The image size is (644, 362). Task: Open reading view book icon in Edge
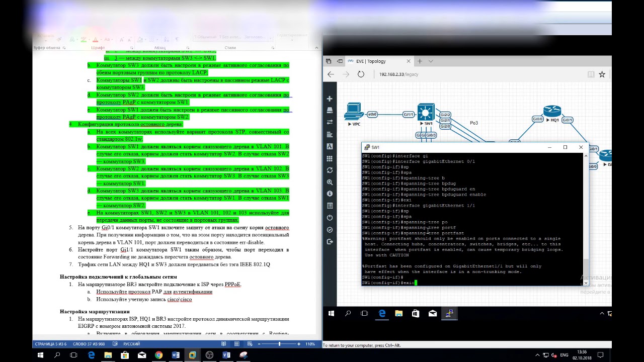click(x=591, y=74)
